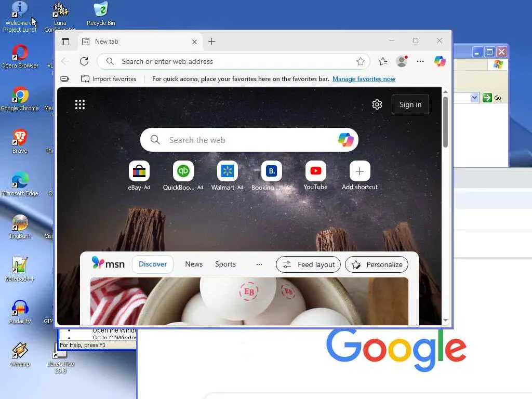
Task: Launch Copilot from Edge toolbar
Action: click(x=440, y=61)
